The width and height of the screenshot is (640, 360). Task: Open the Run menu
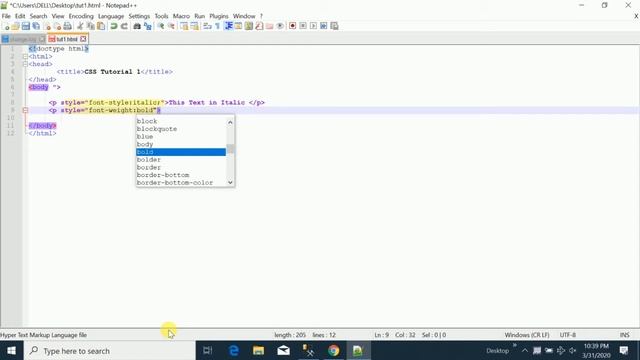pos(200,16)
